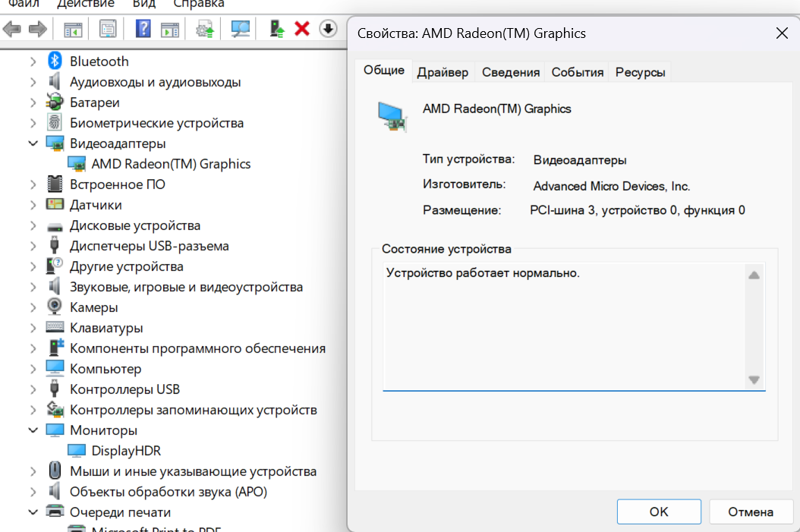This screenshot has width=800, height=532.
Task: Click the 'Устройство работает нормально.' status text
Action: point(483,273)
